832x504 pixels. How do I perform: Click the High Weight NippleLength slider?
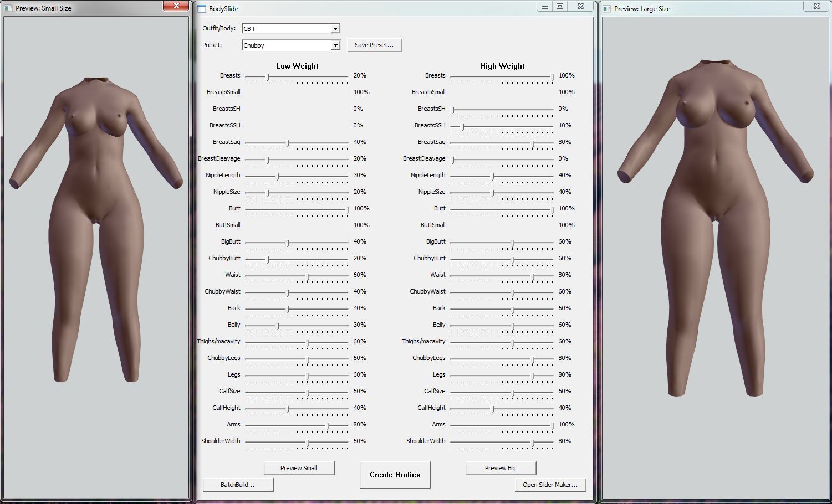coord(502,178)
